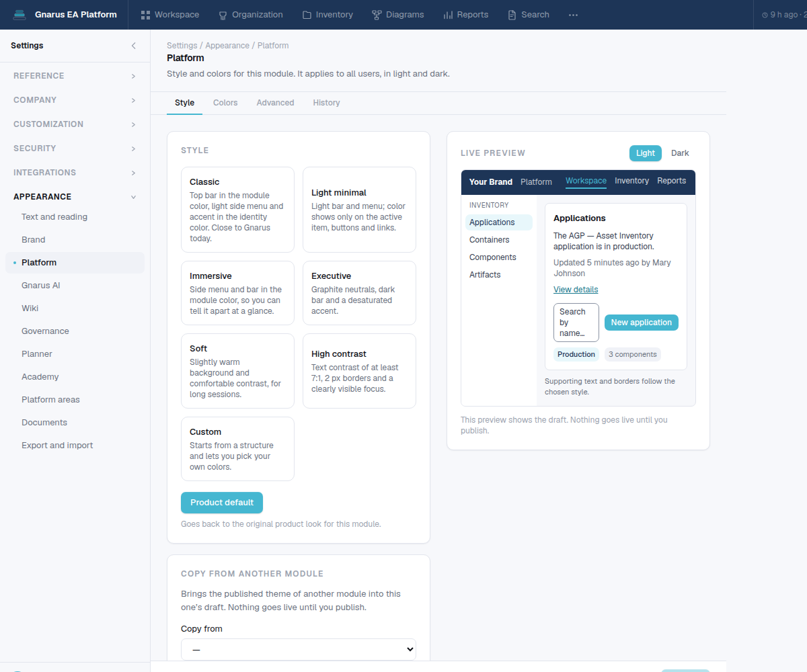The height and width of the screenshot is (672, 807).
Task: Click the Product default button
Action: 222,503
